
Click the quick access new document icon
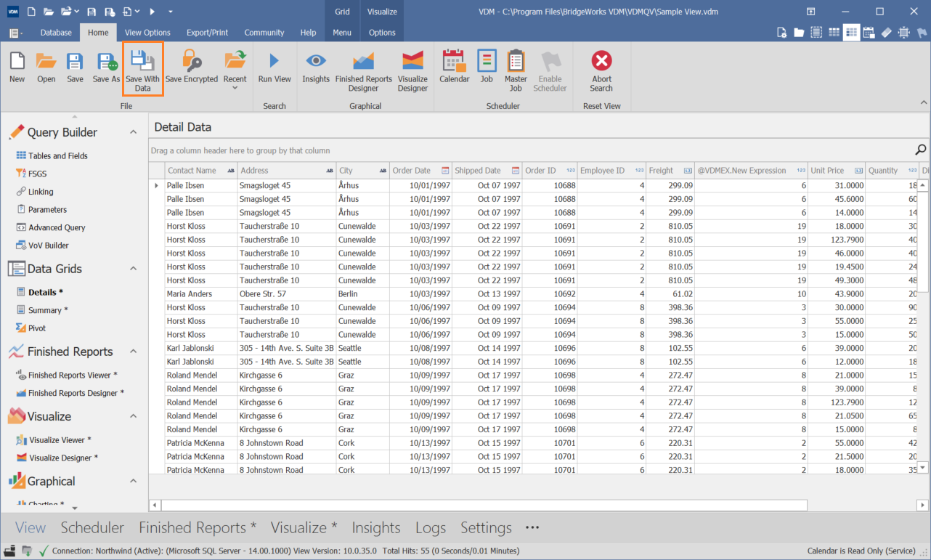31,12
